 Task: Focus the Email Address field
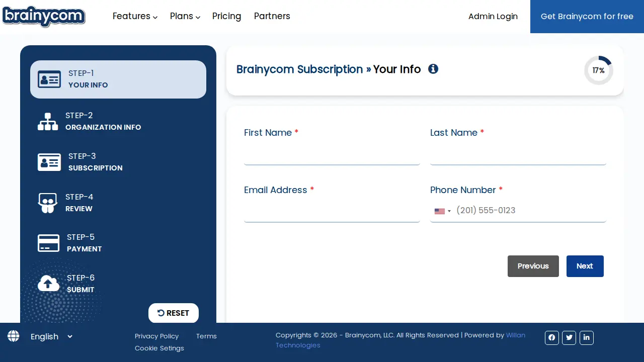click(332, 211)
